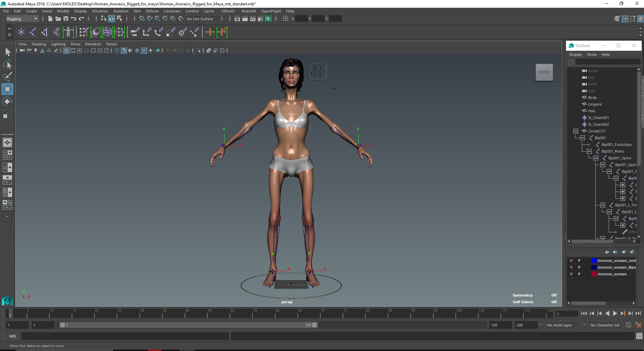Select the Rotate tool
Screen dimensions: 644x351
coord(7,102)
